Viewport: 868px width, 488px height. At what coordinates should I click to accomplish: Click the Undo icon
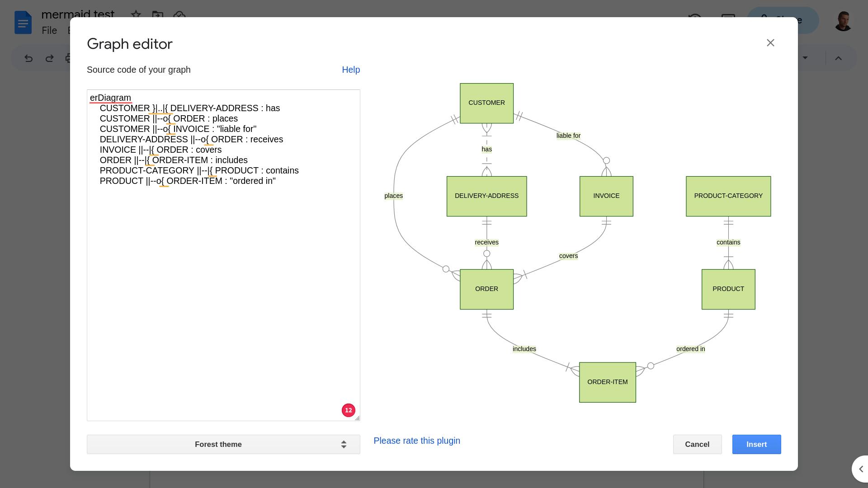click(28, 58)
